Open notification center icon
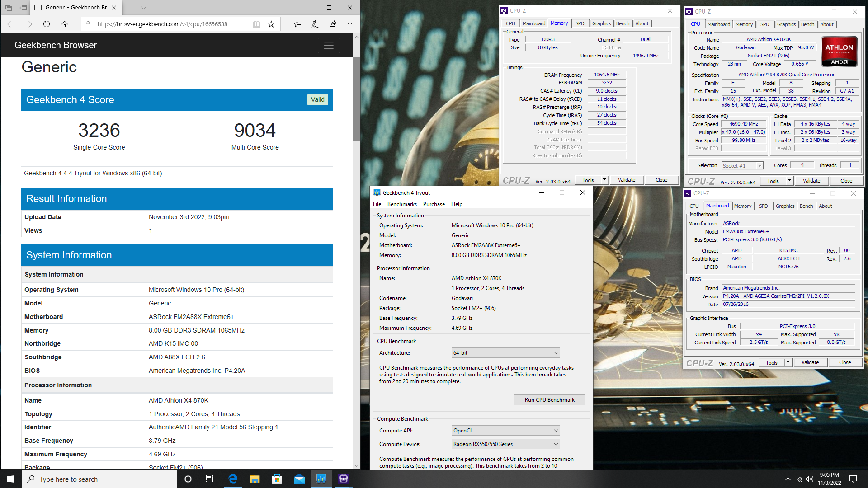 click(853, 479)
